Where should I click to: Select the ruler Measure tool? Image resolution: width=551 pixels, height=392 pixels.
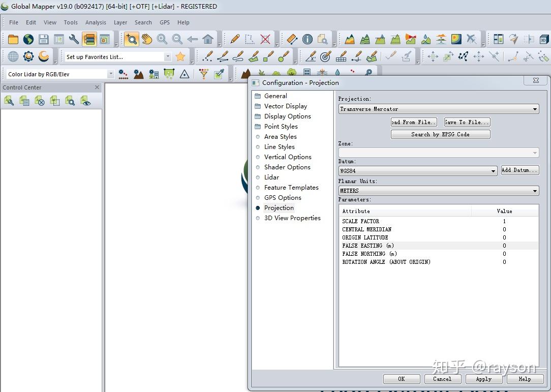[x=292, y=39]
